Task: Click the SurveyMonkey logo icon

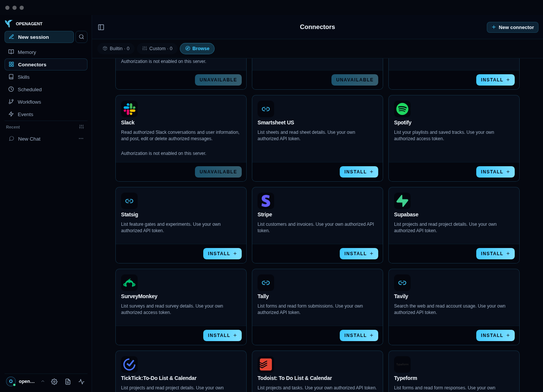Action: [129, 283]
